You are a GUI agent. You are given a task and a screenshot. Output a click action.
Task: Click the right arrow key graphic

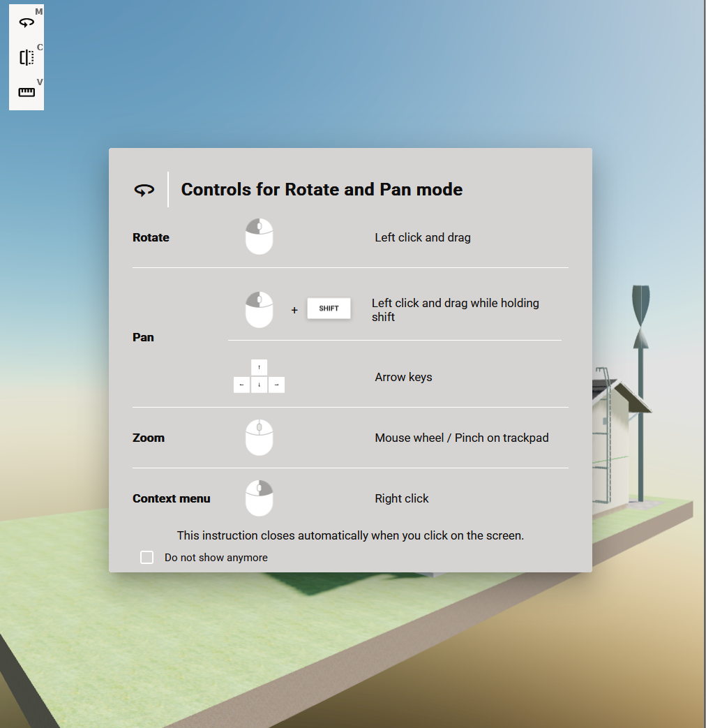pyautogui.click(x=277, y=385)
